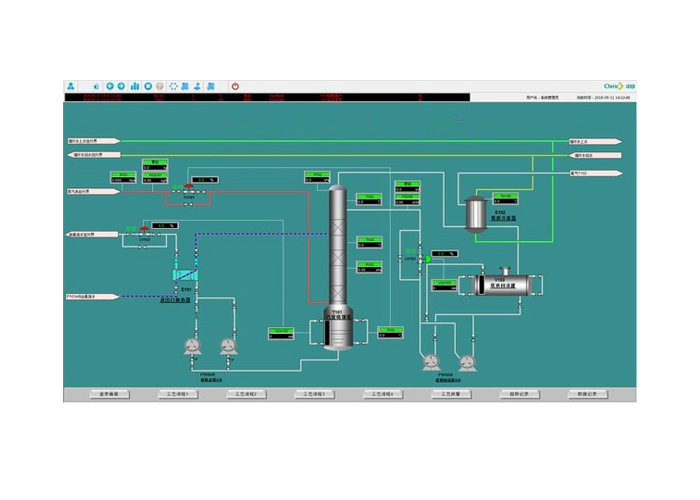The height and width of the screenshot is (500, 700).
Task: Click the seventh bottom navigation button
Action: click(x=519, y=394)
